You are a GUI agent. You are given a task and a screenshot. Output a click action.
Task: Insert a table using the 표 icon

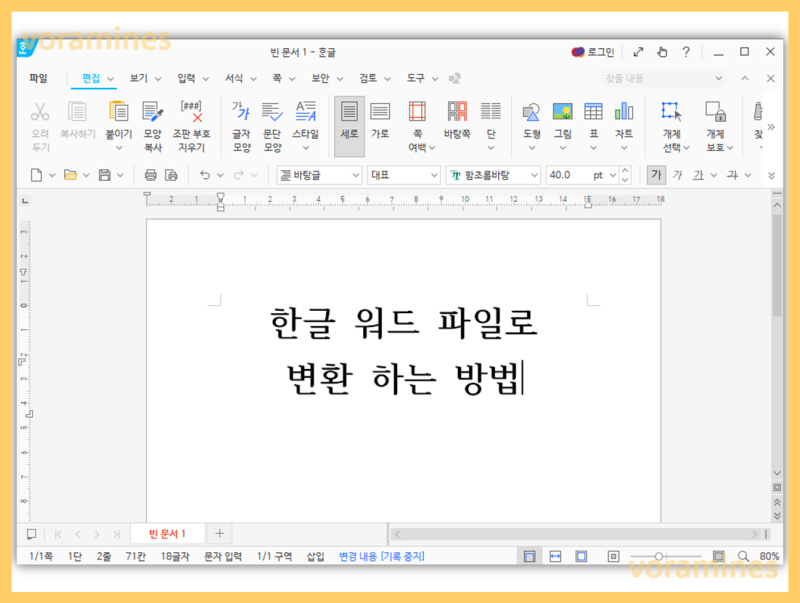(x=591, y=118)
